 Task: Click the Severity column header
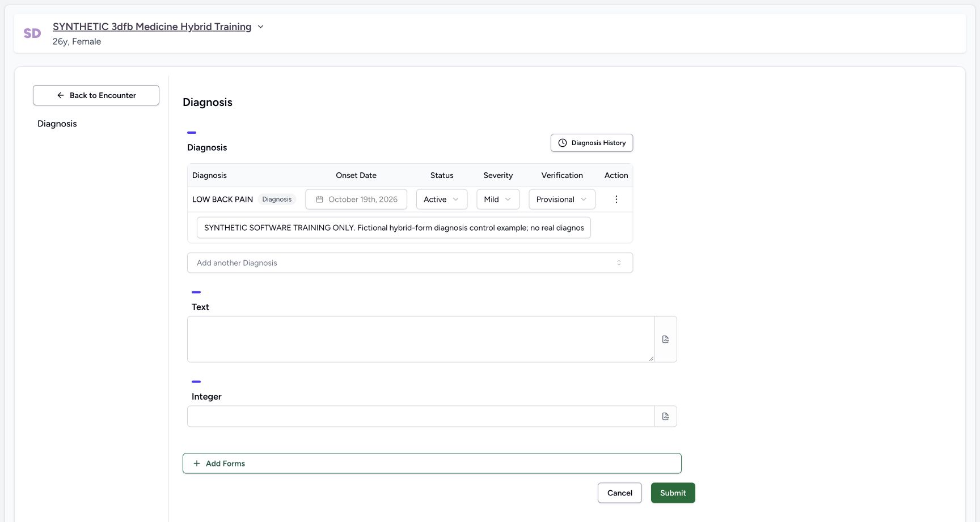(498, 176)
